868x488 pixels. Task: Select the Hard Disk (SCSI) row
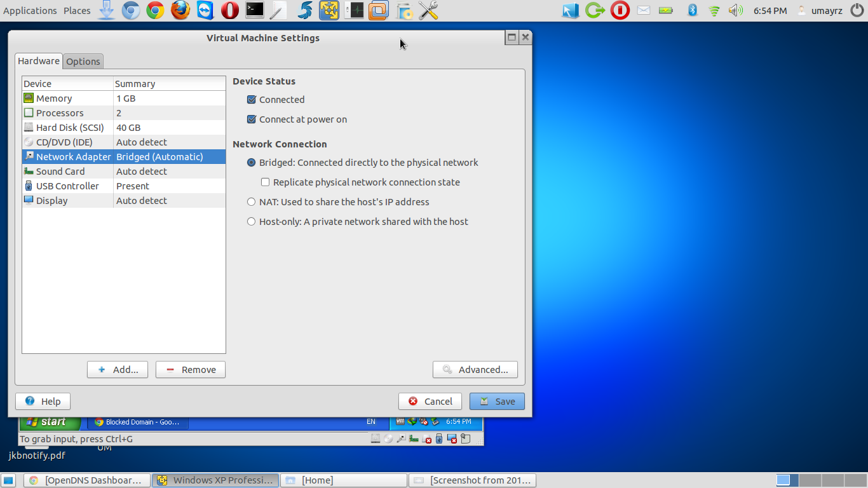click(x=124, y=128)
